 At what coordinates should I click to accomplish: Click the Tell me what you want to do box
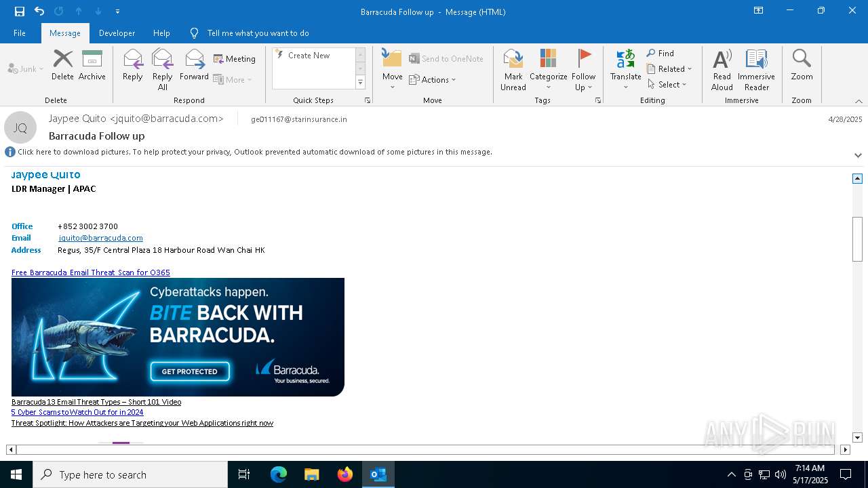coord(258,33)
